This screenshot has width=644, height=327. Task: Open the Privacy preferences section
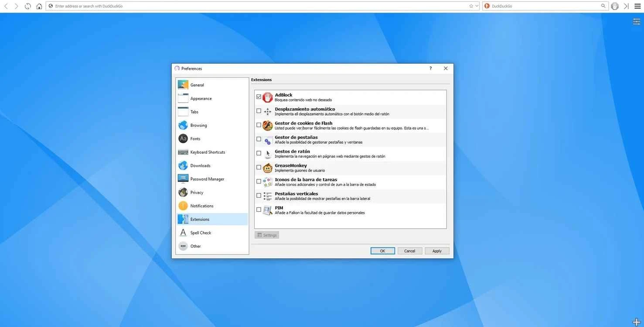212,193
